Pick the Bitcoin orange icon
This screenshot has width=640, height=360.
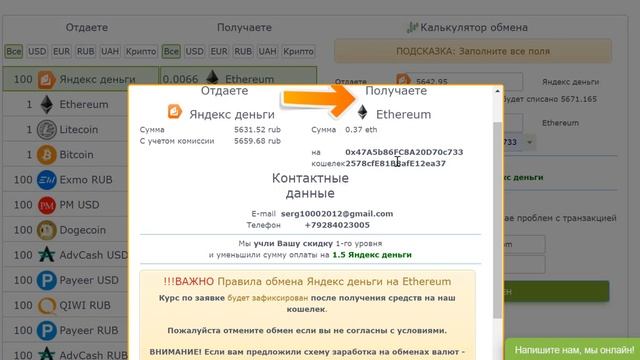tap(47, 155)
